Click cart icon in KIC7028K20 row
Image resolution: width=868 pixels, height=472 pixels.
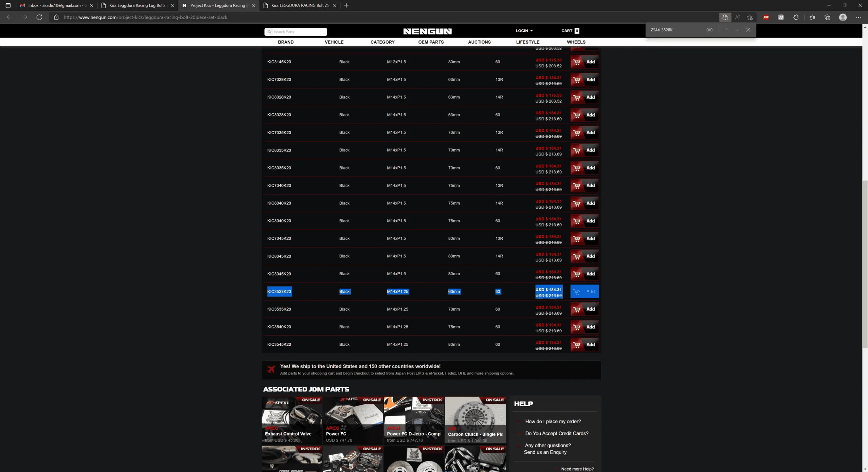click(x=577, y=80)
